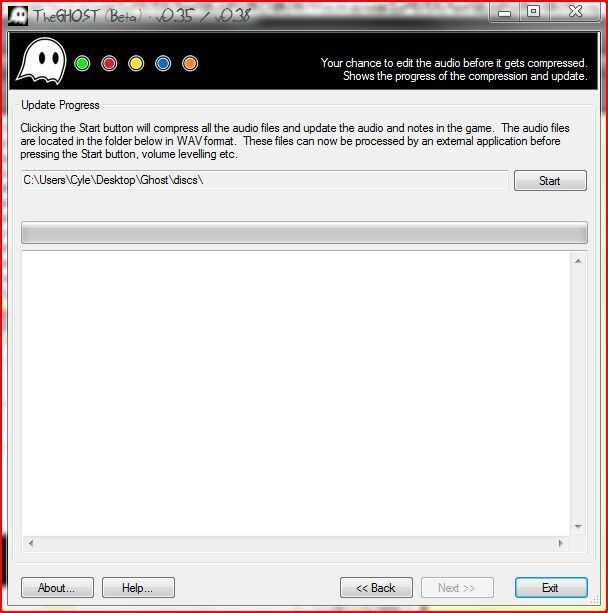
Task: Click the horizontal scrollbar right arrow
Action: tap(561, 543)
